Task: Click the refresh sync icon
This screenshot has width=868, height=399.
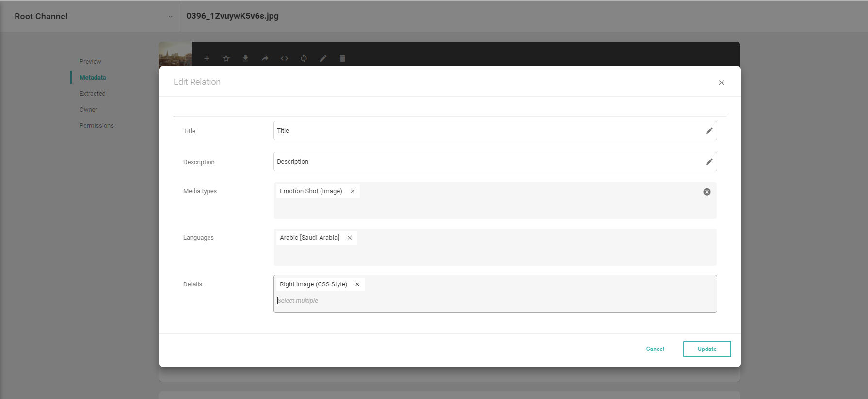Action: tap(304, 58)
